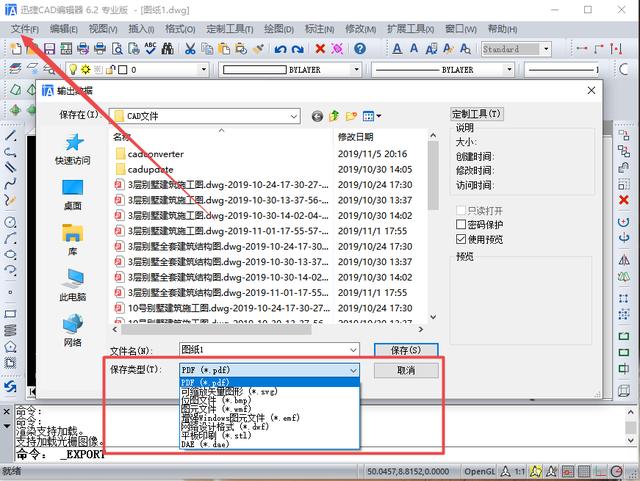Viewport: 640px width, 481px height.
Task: Click the file list vertical scrollbar thumb
Action: tap(433, 175)
